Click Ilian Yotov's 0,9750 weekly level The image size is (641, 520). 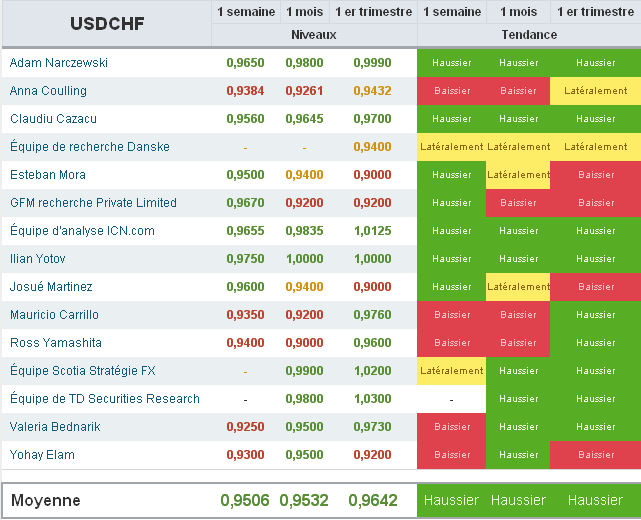click(245, 259)
